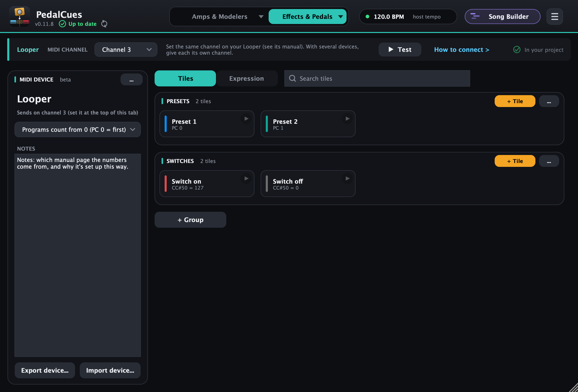Image resolution: width=578 pixels, height=392 pixels.
Task: Open the Programs count from 0 dropdown
Action: point(78,129)
